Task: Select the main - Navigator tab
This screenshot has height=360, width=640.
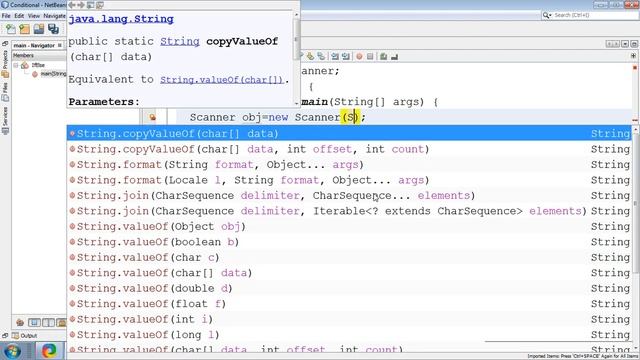Action: tap(34, 45)
